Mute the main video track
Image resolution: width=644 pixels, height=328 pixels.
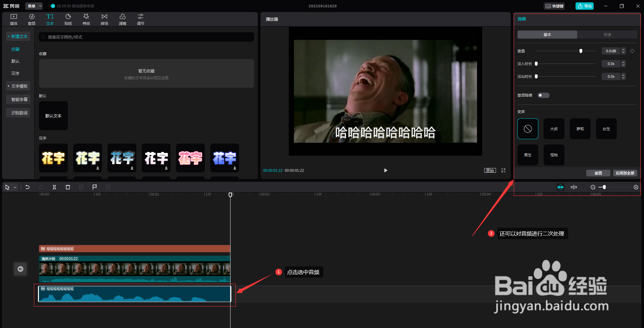(x=20, y=269)
